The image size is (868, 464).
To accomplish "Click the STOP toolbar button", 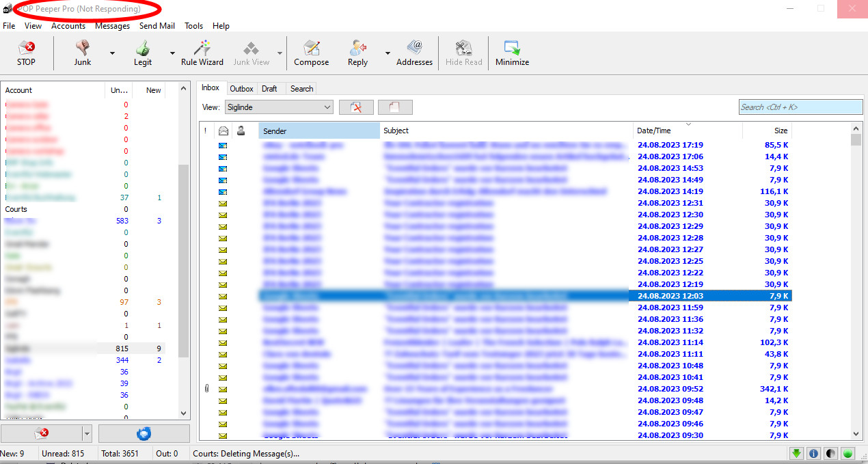I will pyautogui.click(x=26, y=53).
